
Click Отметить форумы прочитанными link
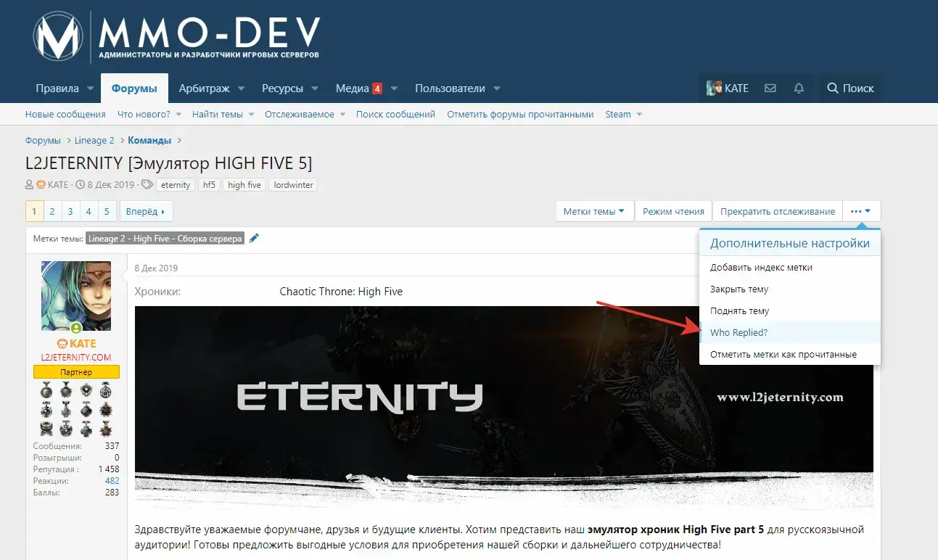(x=520, y=115)
